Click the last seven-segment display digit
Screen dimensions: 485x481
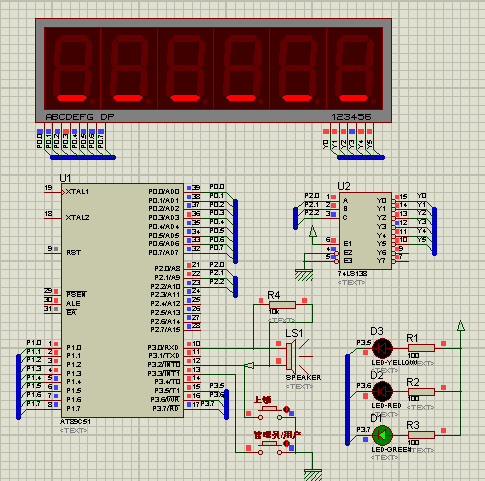coord(355,68)
